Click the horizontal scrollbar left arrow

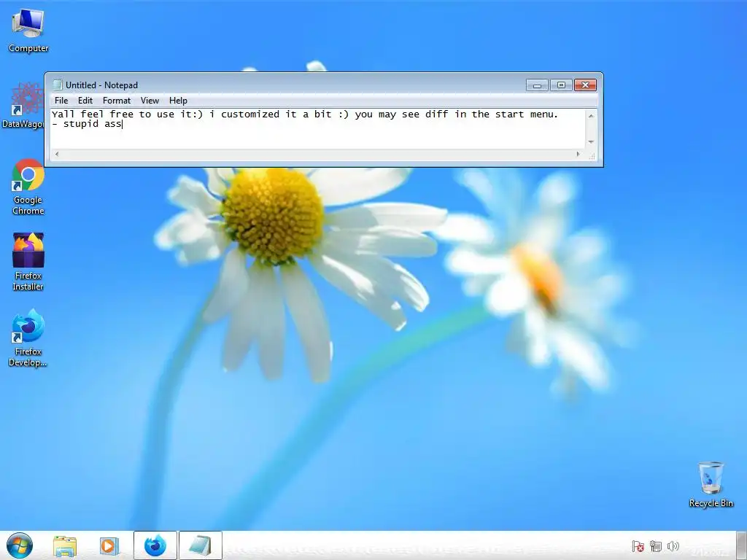point(57,154)
